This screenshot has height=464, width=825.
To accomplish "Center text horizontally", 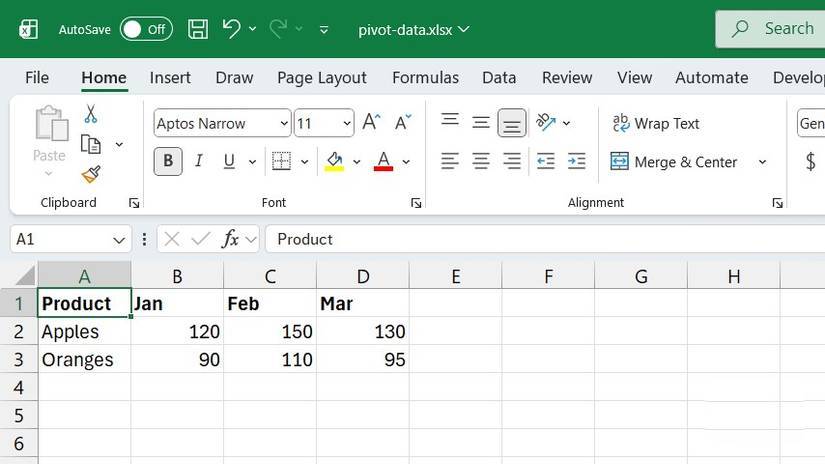I will [480, 161].
